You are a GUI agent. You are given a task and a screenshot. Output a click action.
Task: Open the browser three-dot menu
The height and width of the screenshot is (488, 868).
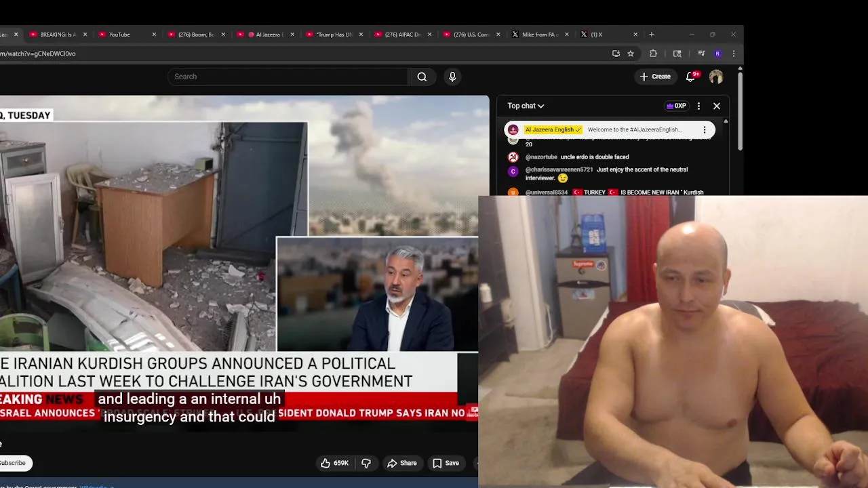[733, 54]
